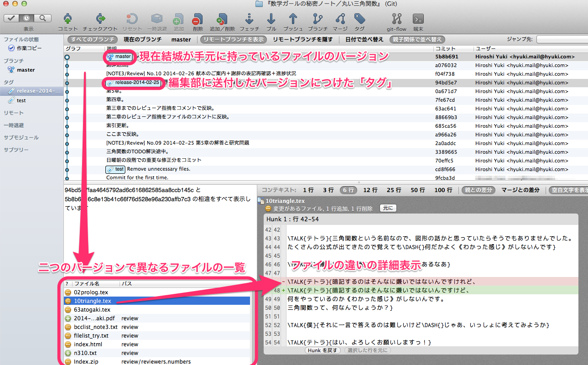Screen dimensions: 588x365
Task: Click the Hunk を戻す button
Action: [323, 350]
